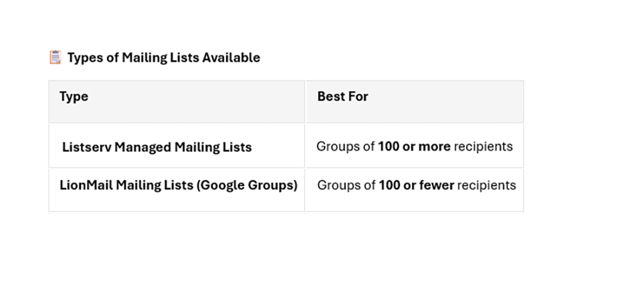Click the clipboard icon beside the heading
644x293 pixels.
pos(55,57)
